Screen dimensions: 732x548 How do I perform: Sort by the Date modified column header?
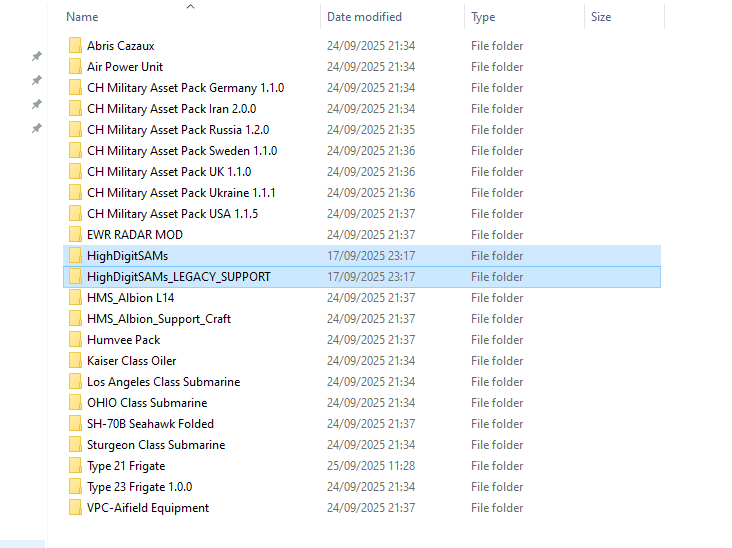(x=364, y=17)
